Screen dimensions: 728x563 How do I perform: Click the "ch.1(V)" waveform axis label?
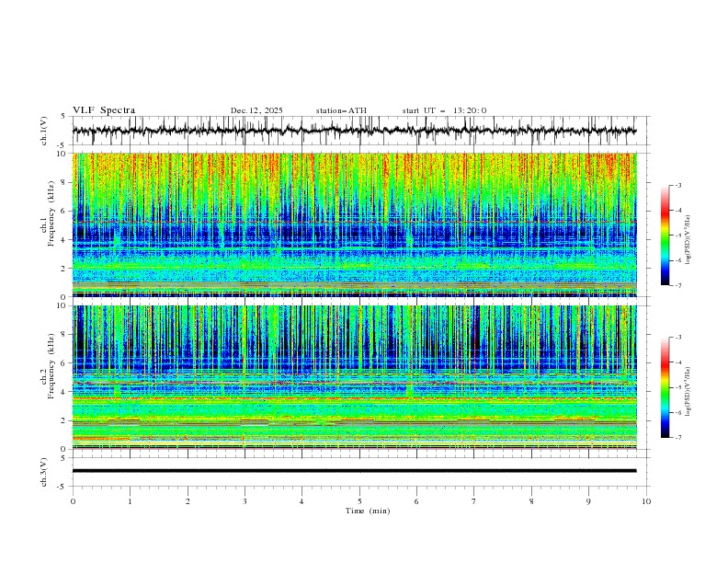[x=44, y=131]
